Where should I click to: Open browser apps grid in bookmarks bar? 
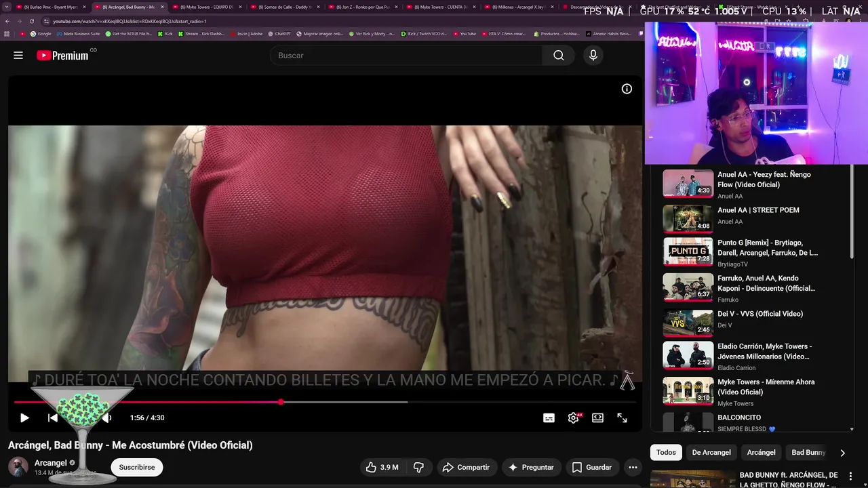tap(7, 34)
